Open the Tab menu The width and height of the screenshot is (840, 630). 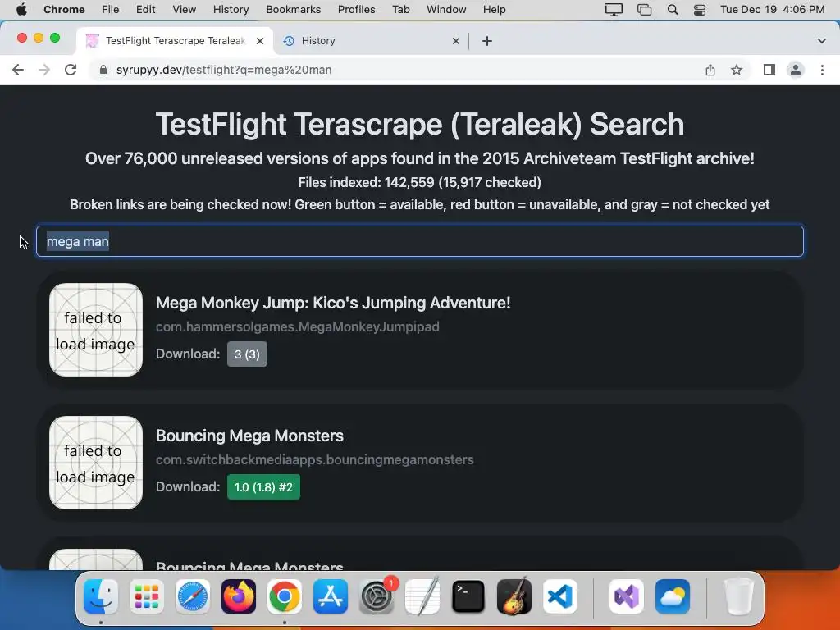[400, 9]
